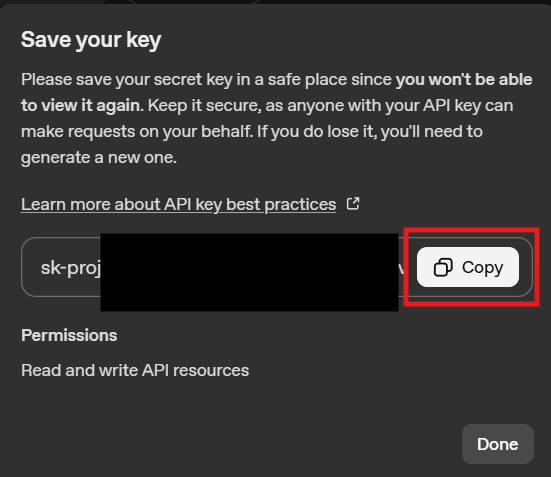Click the Permissions heading
The image size is (551, 477).
point(69,335)
